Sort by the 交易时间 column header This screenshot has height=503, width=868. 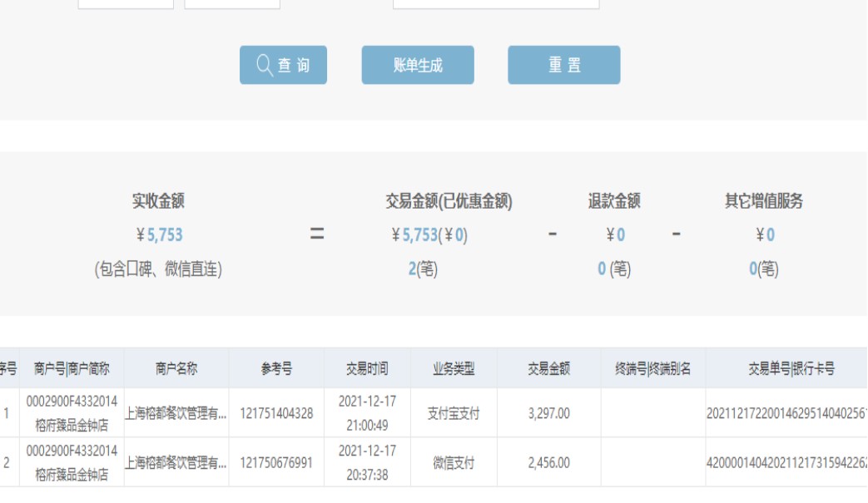pos(367,369)
